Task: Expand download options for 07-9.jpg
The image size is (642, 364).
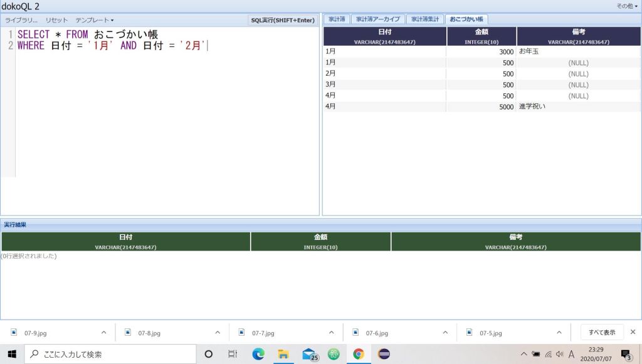Action: tap(103, 332)
